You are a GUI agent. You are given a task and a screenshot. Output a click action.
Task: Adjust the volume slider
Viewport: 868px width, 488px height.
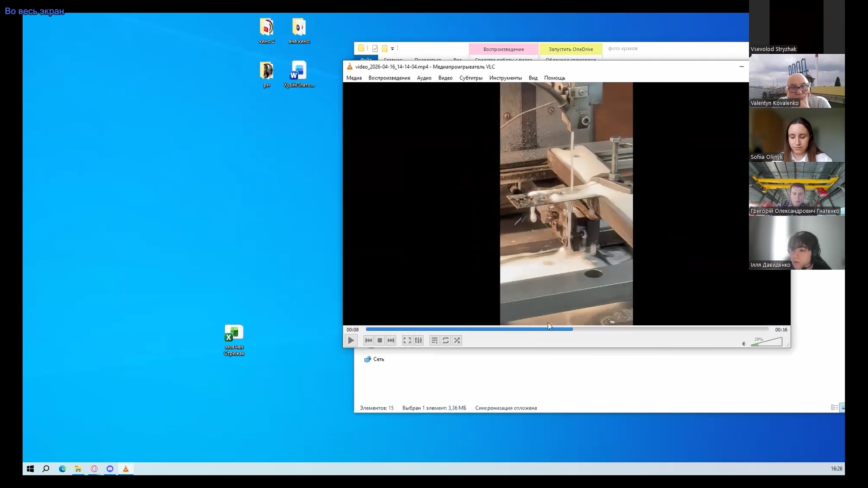click(x=766, y=343)
